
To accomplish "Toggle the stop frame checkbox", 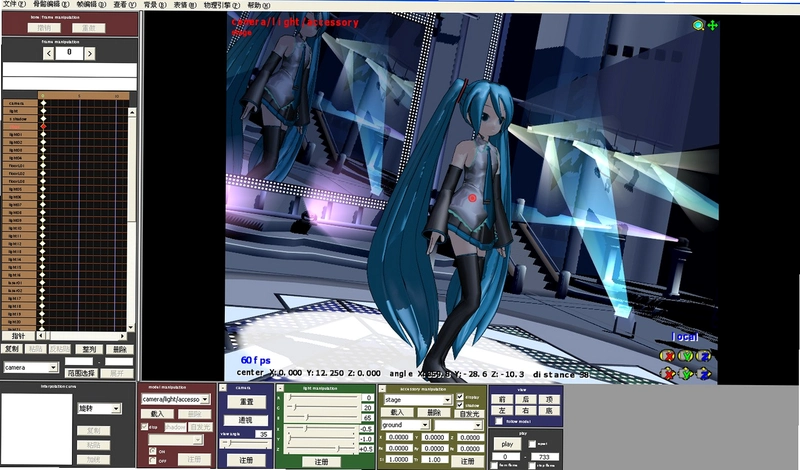I will pos(532,465).
